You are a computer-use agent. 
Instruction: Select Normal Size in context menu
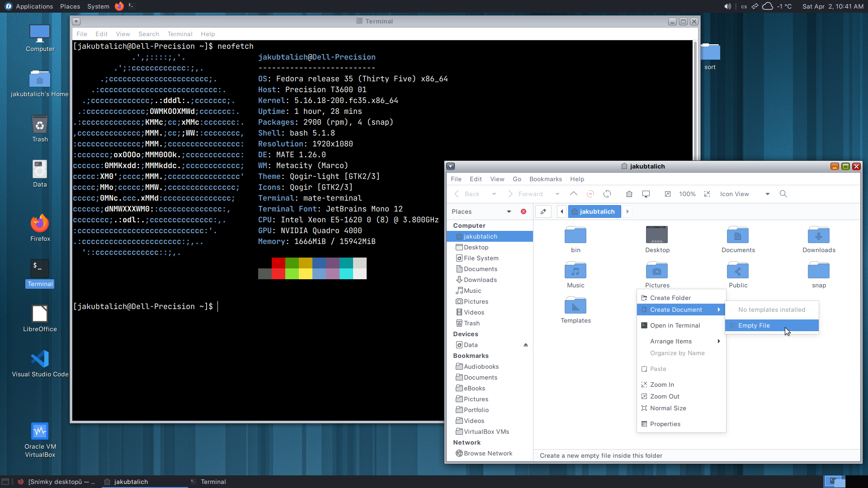681,408
